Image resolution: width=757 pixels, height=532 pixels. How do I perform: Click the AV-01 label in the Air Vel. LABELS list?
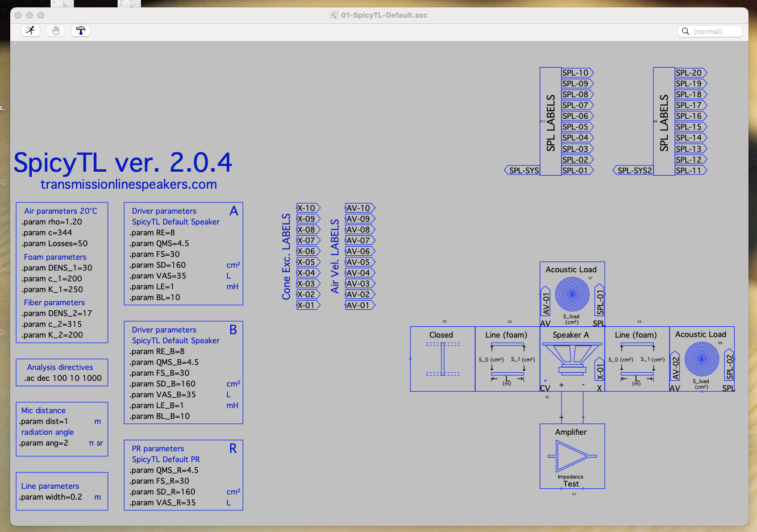[x=360, y=305]
